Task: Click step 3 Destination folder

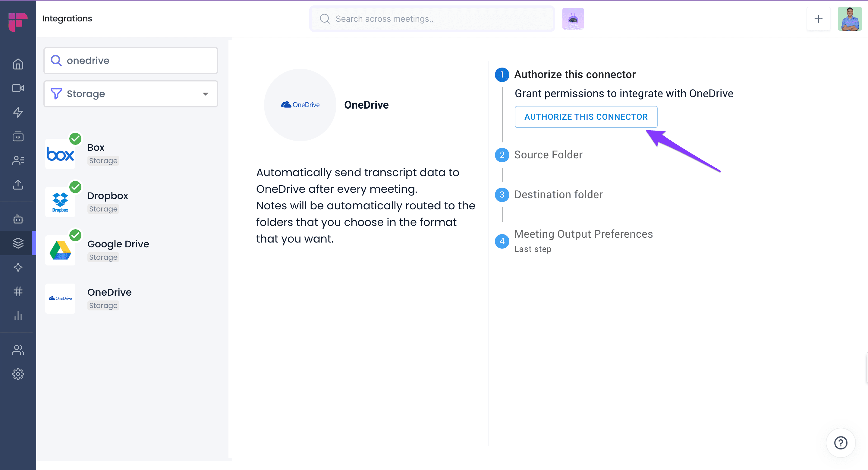Action: pos(558,195)
